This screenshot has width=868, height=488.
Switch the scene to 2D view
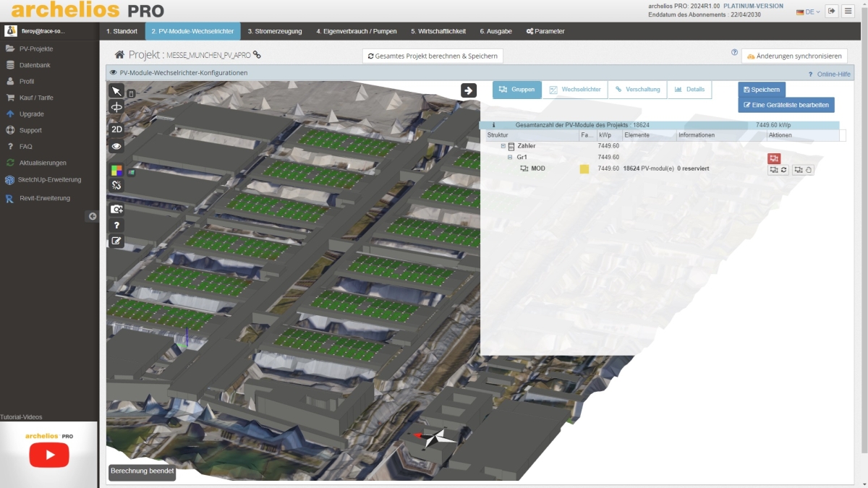116,129
